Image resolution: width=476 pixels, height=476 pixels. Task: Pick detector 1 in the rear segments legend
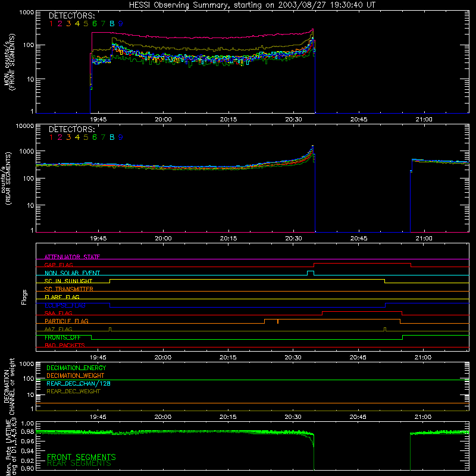[51, 137]
